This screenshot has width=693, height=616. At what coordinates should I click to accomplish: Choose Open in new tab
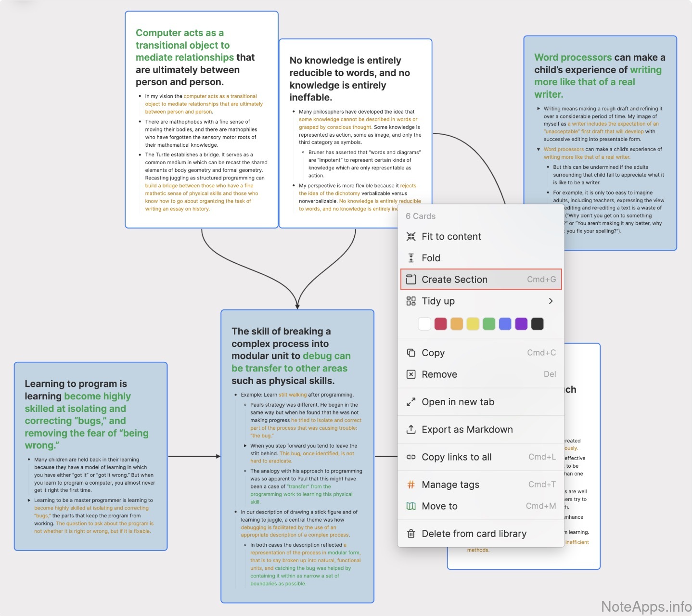[x=458, y=402]
